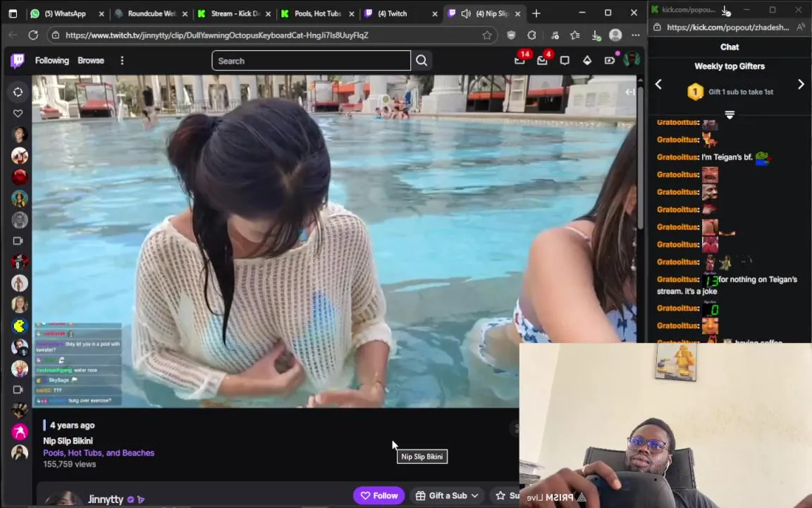Focus the Twitch Search field
Screen dimensions: 812x508
coord(311,61)
